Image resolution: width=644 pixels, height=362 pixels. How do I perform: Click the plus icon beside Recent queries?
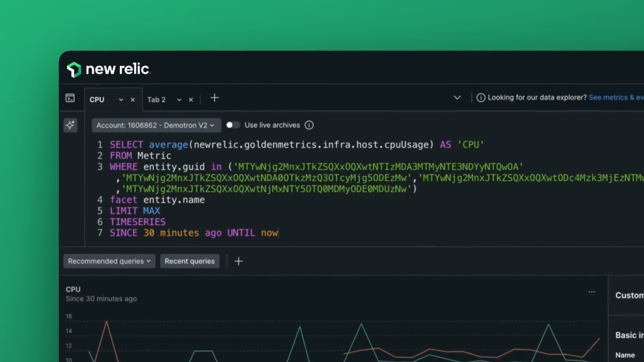click(239, 261)
